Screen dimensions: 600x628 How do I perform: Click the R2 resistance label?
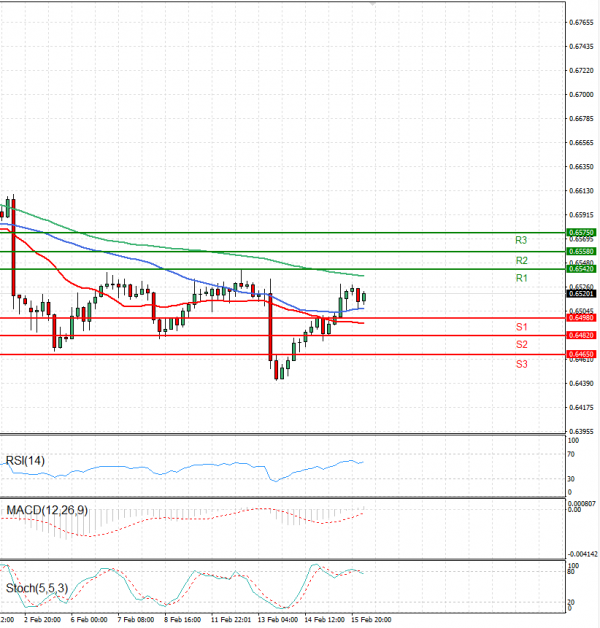[x=521, y=261]
